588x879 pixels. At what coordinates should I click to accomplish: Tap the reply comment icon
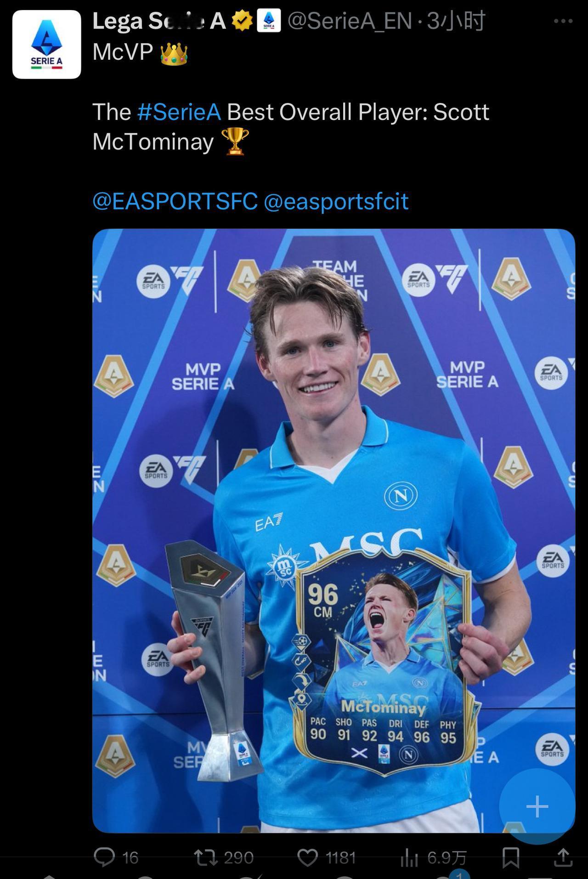click(104, 857)
